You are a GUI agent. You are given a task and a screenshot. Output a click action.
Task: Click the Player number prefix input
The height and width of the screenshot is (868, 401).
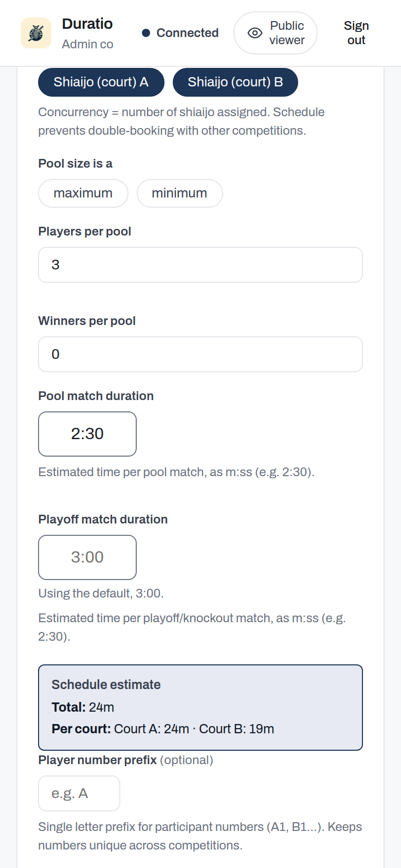pyautogui.click(x=79, y=793)
